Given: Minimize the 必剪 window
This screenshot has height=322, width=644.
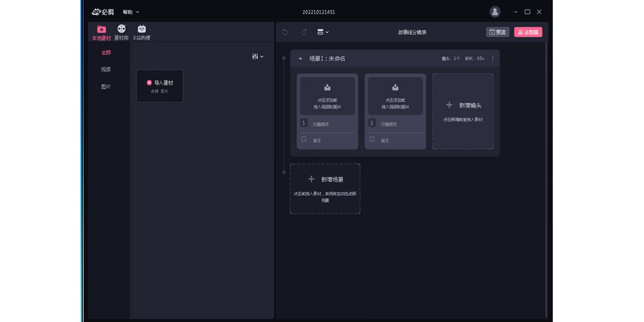Looking at the screenshot, I should (516, 12).
